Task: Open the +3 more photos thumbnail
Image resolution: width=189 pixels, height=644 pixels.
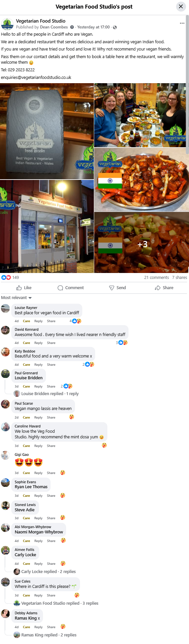Action: point(141,243)
